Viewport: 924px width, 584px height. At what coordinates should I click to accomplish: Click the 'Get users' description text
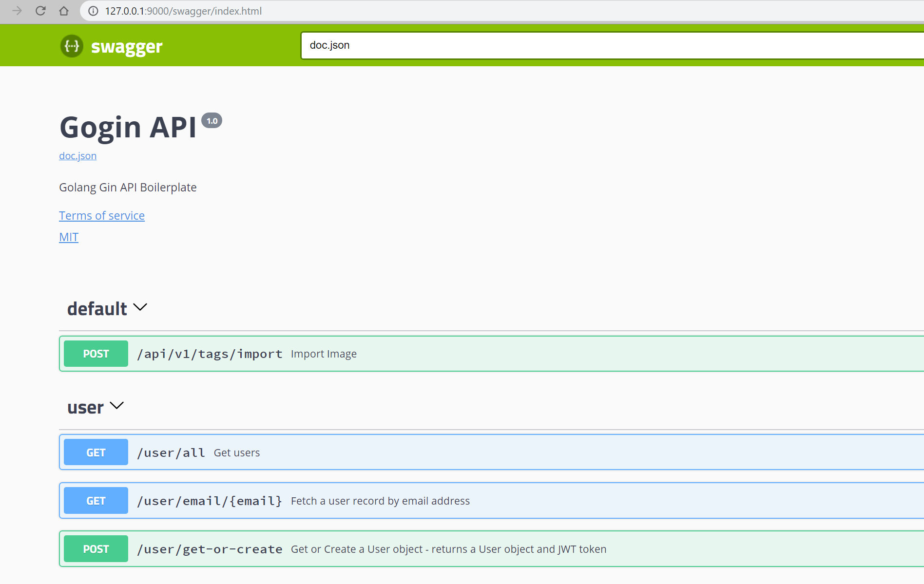coord(237,453)
